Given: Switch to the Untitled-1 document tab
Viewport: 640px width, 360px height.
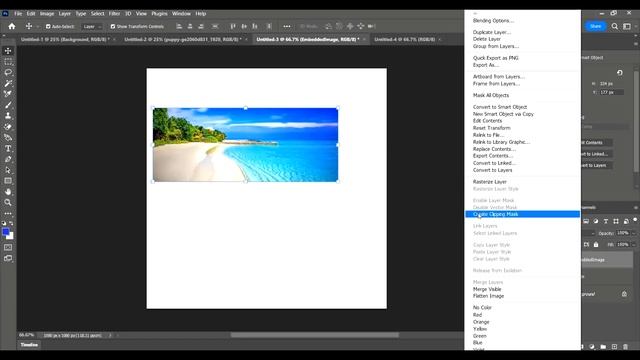Looking at the screenshot, I should [x=65, y=40].
